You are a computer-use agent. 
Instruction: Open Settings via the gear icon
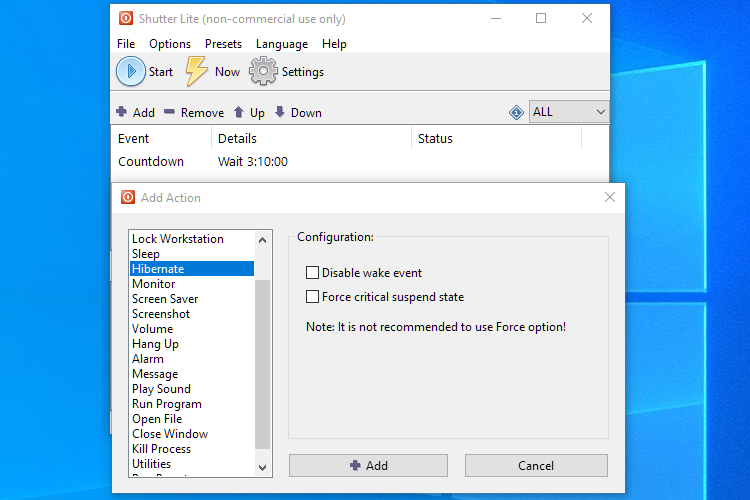point(263,71)
